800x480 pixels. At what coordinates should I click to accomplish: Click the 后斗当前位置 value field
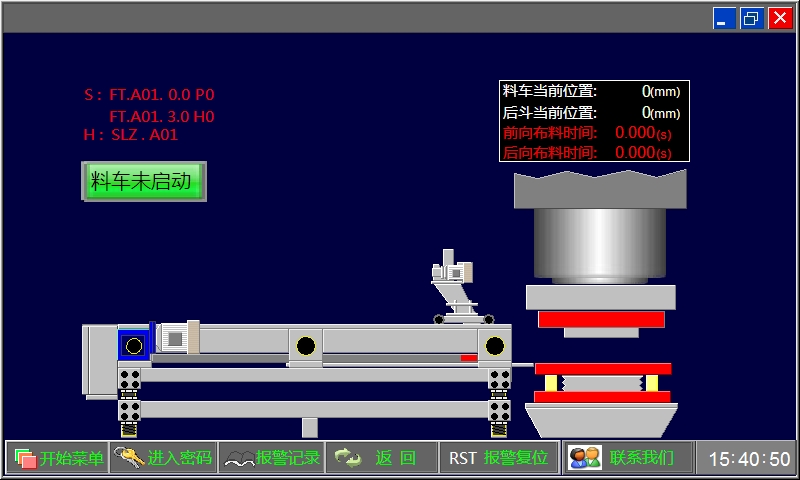(645, 112)
